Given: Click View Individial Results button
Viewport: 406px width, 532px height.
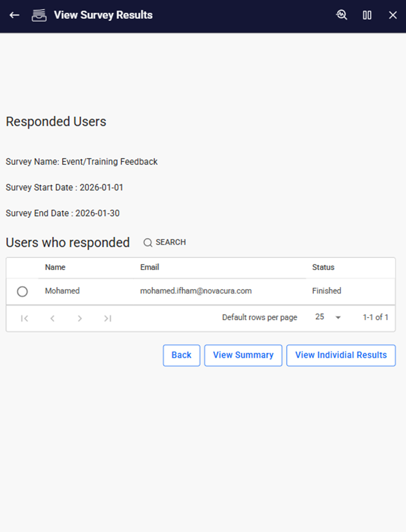Looking at the screenshot, I should pos(341,355).
